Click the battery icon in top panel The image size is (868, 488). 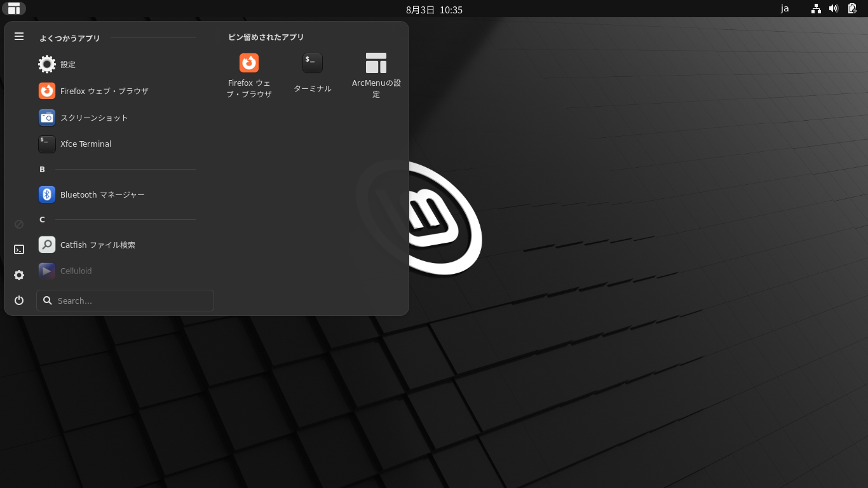coord(853,9)
